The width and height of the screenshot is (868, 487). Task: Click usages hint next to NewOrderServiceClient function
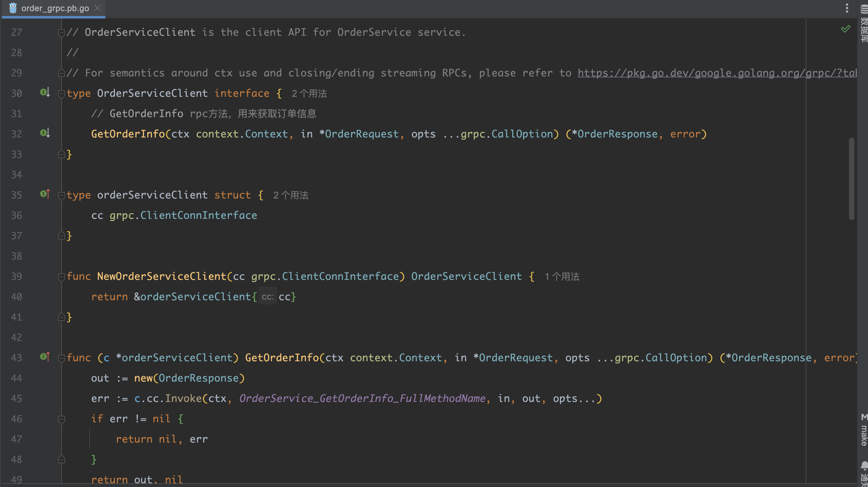pyautogui.click(x=562, y=276)
